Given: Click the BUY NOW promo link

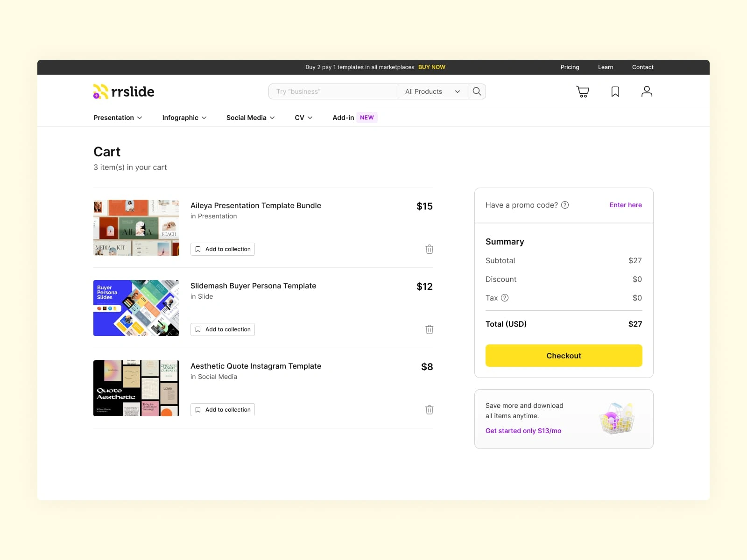Looking at the screenshot, I should coord(432,67).
